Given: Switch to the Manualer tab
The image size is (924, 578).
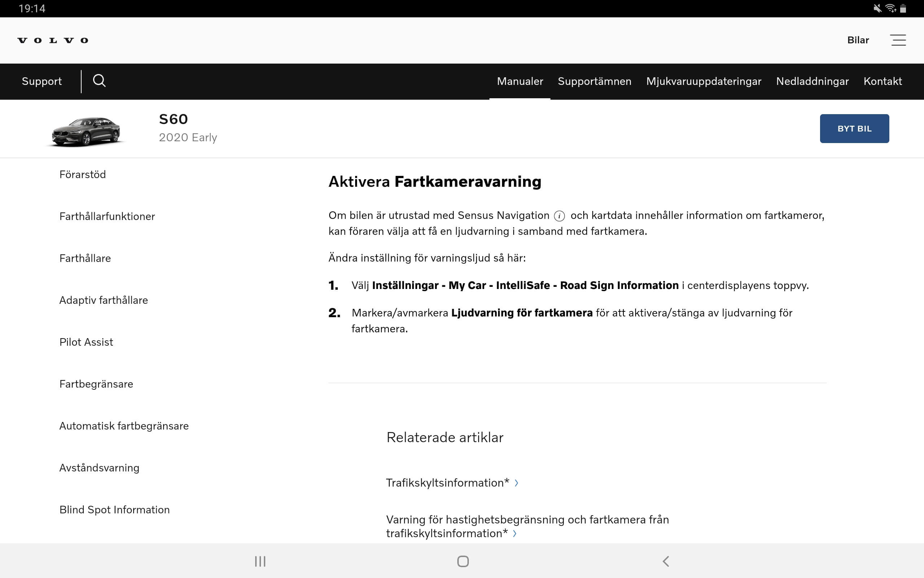Looking at the screenshot, I should 520,81.
